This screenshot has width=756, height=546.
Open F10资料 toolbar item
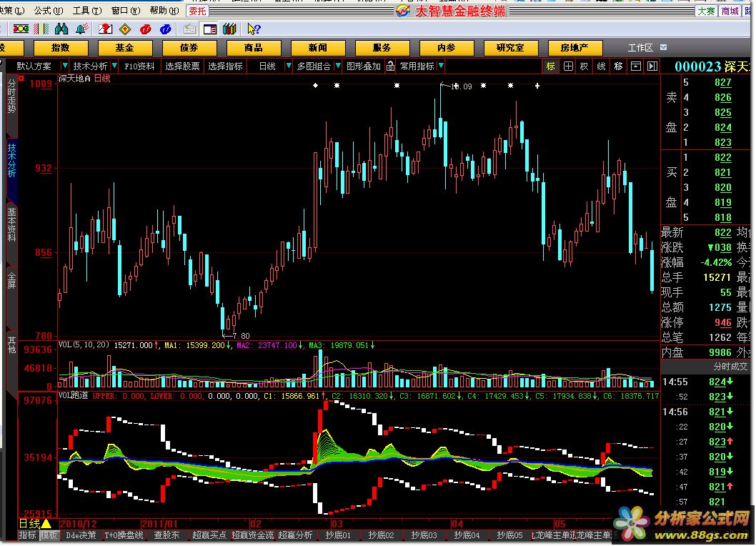coord(139,66)
